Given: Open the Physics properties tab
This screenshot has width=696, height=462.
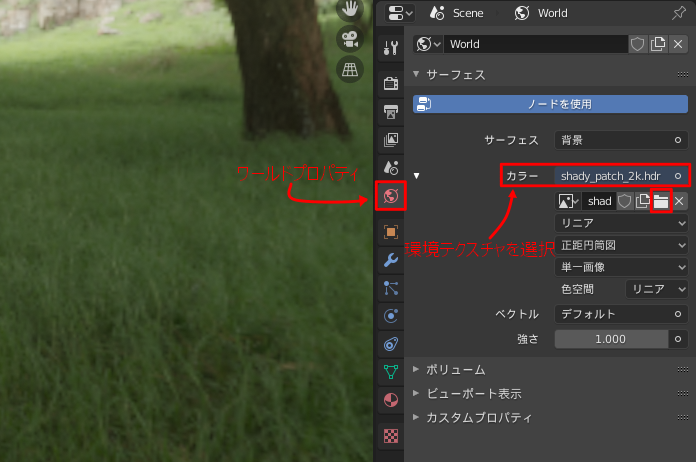Looking at the screenshot, I should coord(391,316).
